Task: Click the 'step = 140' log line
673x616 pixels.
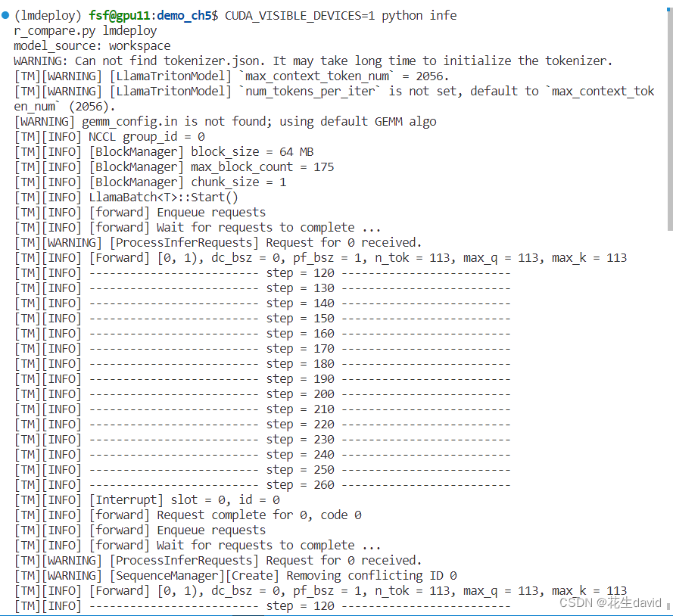Action: (262, 303)
